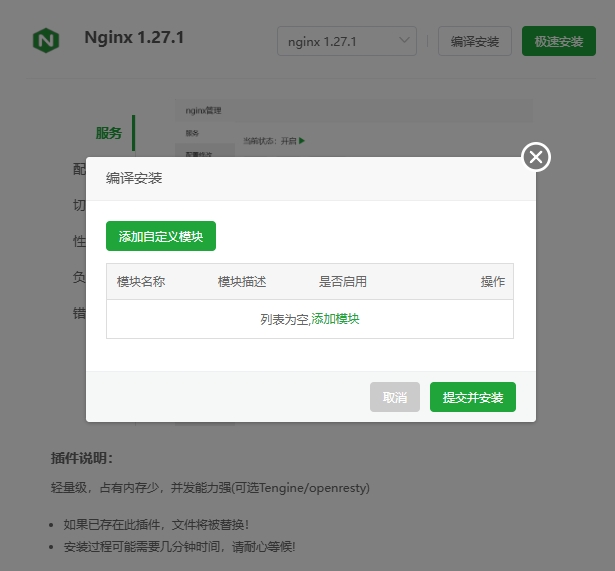The image size is (615, 571).
Task: Click the 模块描述 column header
Action: tap(242, 282)
